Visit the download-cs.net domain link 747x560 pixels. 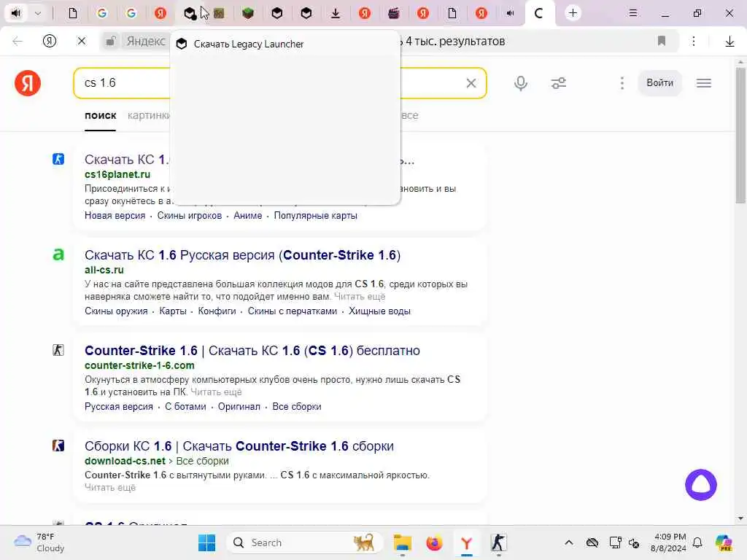tap(125, 461)
